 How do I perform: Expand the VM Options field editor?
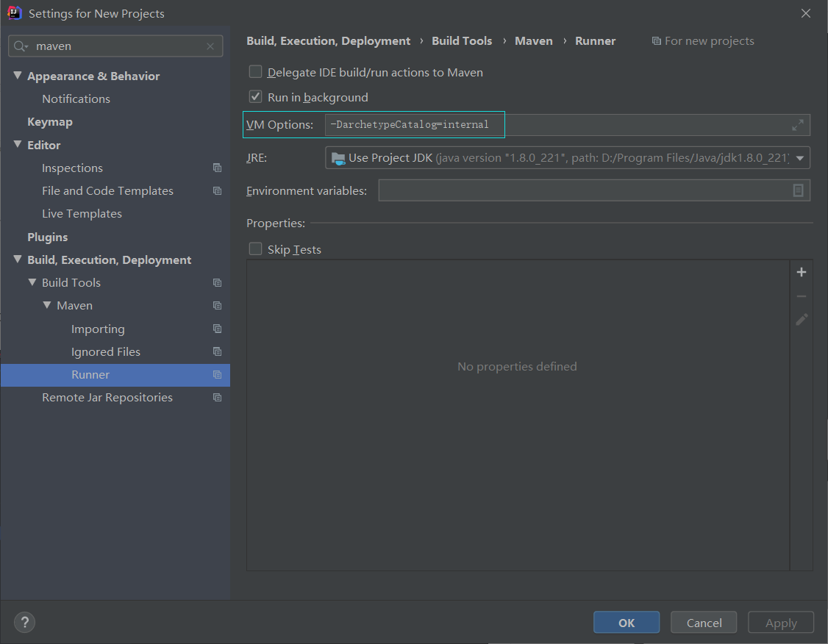[x=797, y=124]
